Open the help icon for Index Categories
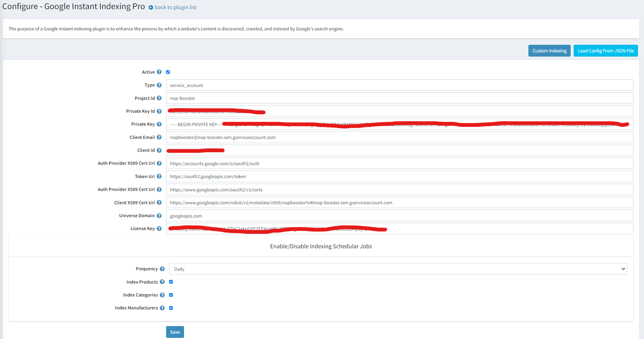 (x=162, y=295)
